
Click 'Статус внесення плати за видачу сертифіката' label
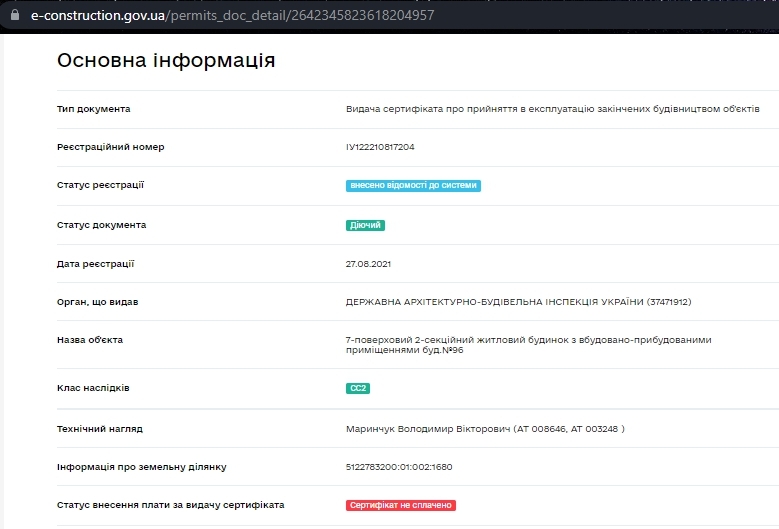(170, 505)
